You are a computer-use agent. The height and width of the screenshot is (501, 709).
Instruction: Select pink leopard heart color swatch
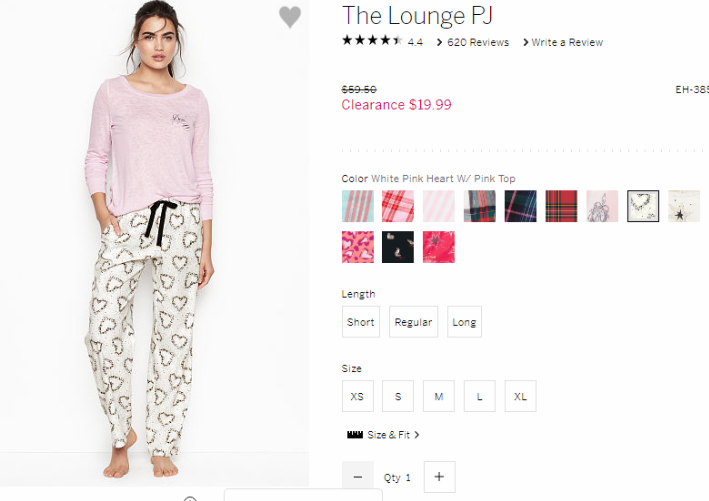pyautogui.click(x=358, y=247)
